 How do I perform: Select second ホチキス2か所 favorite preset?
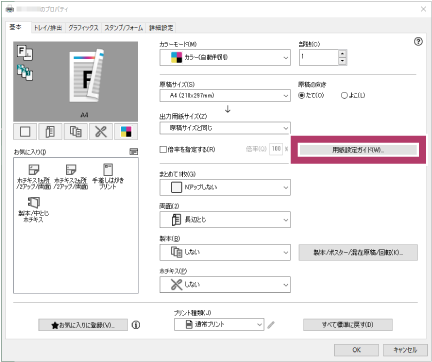pos(71,176)
